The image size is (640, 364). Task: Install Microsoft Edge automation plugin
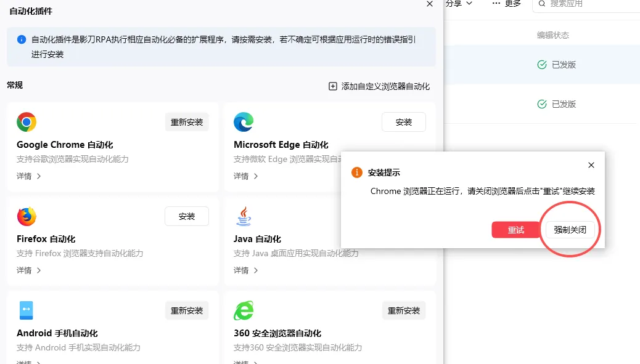(404, 123)
